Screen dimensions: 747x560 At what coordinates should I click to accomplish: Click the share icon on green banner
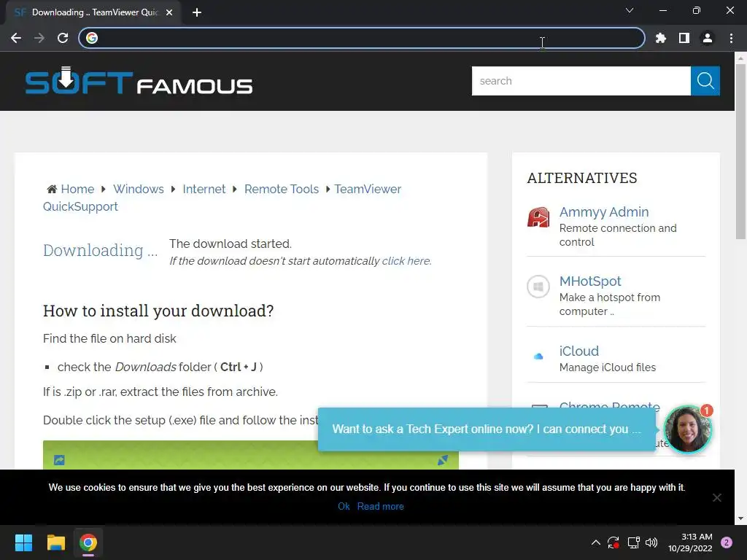point(59,460)
